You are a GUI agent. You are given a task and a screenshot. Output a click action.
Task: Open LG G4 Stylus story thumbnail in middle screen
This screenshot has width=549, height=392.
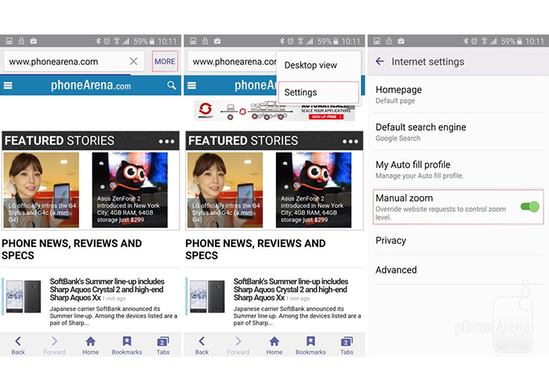click(225, 190)
